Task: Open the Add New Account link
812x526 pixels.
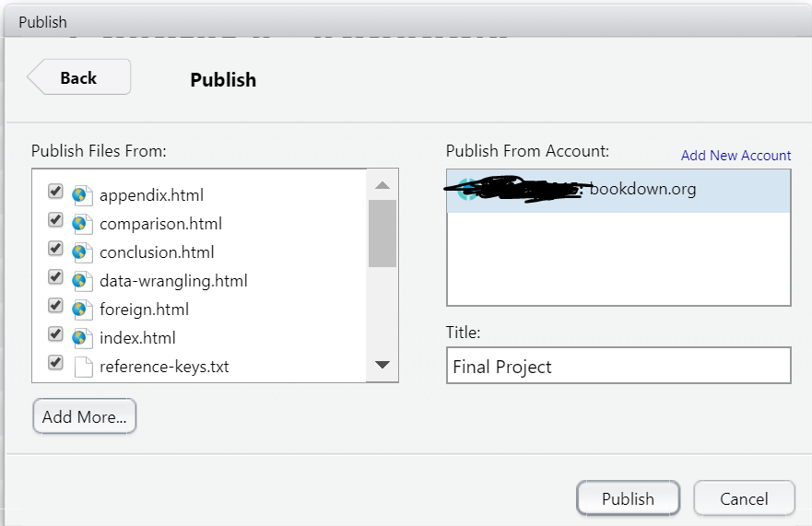Action: tap(736, 156)
